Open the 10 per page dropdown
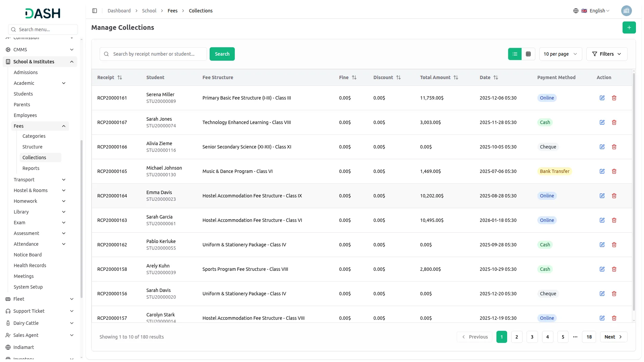 click(560, 54)
